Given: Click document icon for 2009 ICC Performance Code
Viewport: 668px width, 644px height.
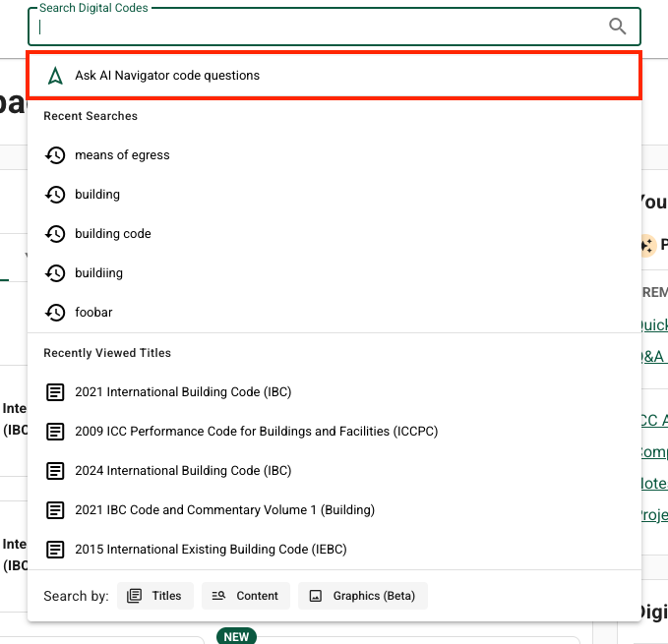Looking at the screenshot, I should point(55,432).
